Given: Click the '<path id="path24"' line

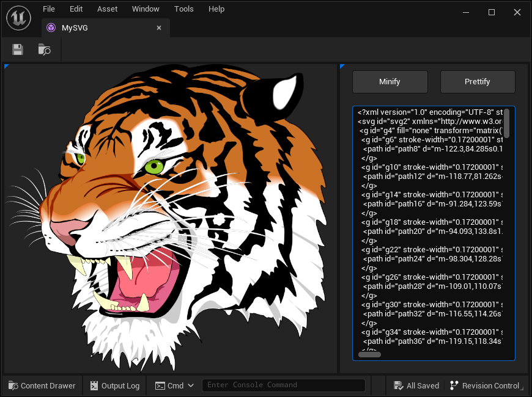Looking at the screenshot, I should (x=432, y=259).
